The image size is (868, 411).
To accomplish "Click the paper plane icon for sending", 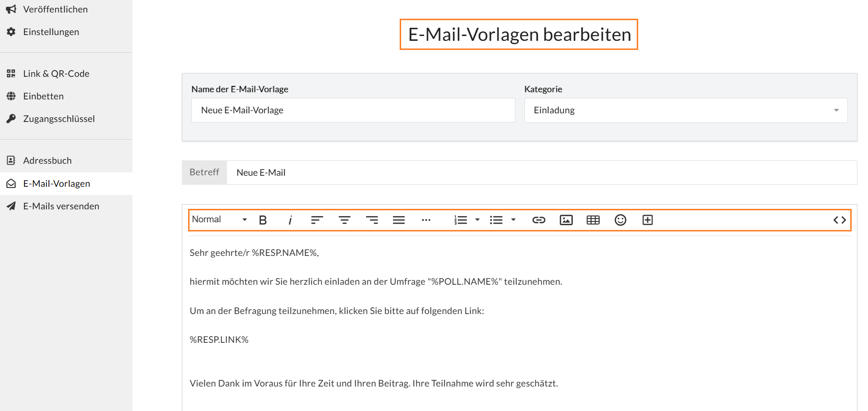I will 11,206.
